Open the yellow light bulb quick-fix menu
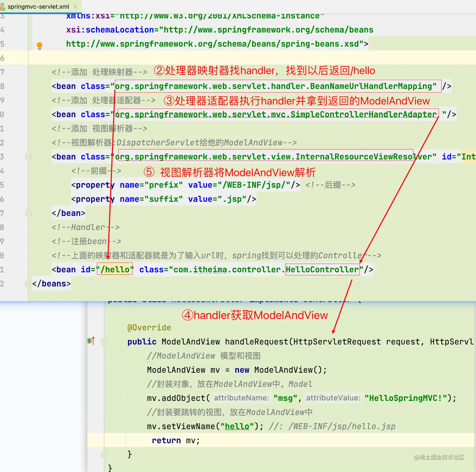The width and height of the screenshot is (476, 472). (40, 46)
